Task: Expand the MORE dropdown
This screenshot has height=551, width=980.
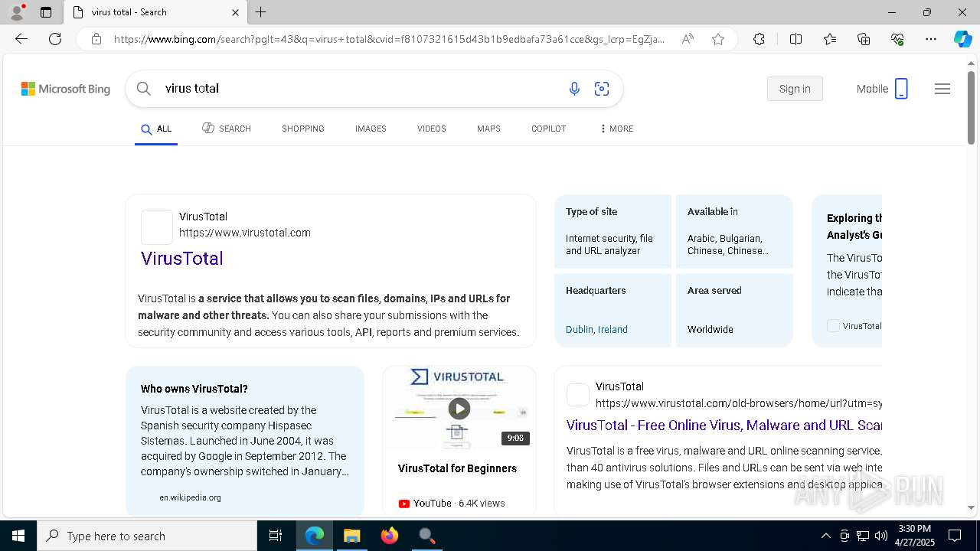Action: [617, 129]
